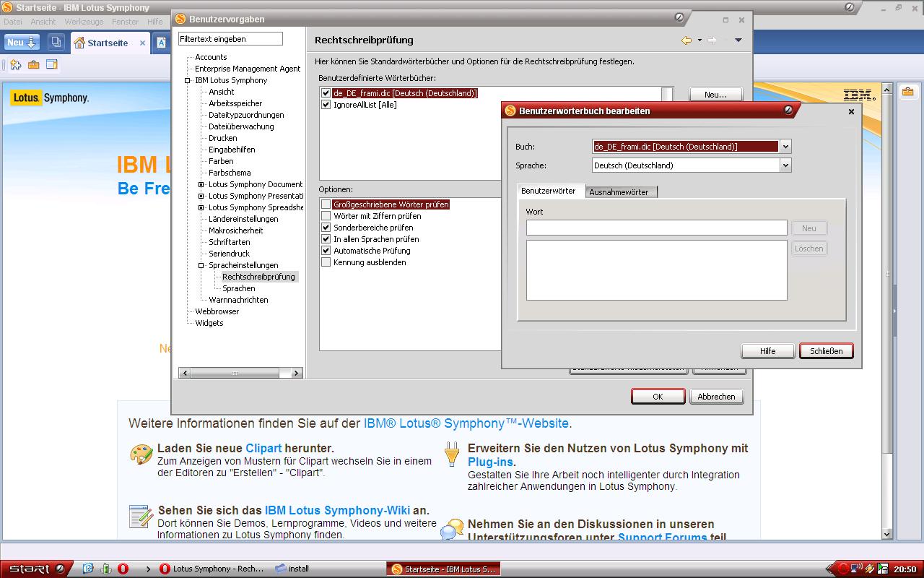Image resolution: width=924 pixels, height=578 pixels.
Task: Close the Startseite tab with its X
Action: 142,43
